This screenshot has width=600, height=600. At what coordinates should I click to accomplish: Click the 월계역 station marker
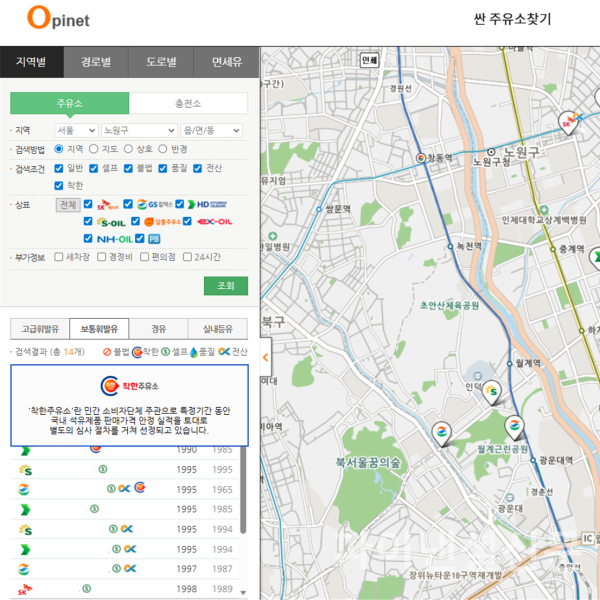coord(510,364)
